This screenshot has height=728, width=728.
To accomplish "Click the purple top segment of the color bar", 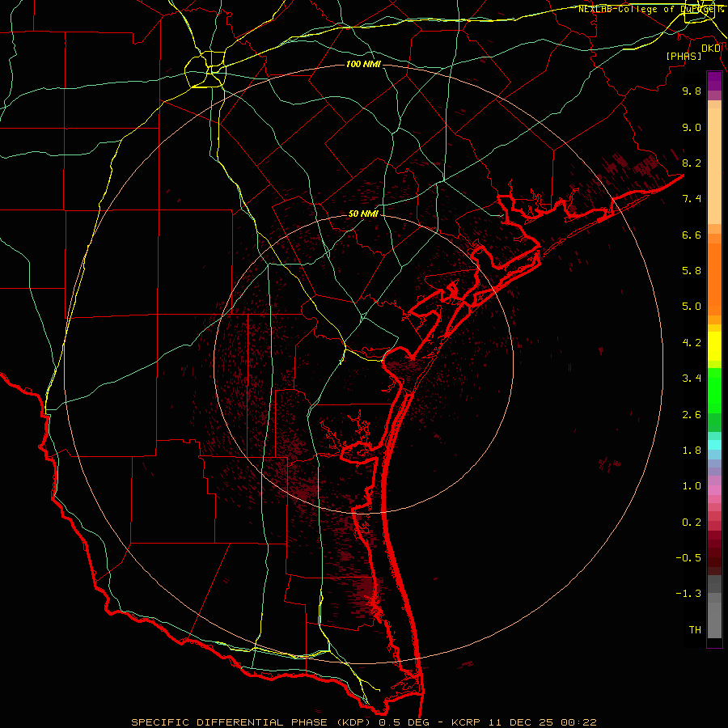I will coord(714,82).
